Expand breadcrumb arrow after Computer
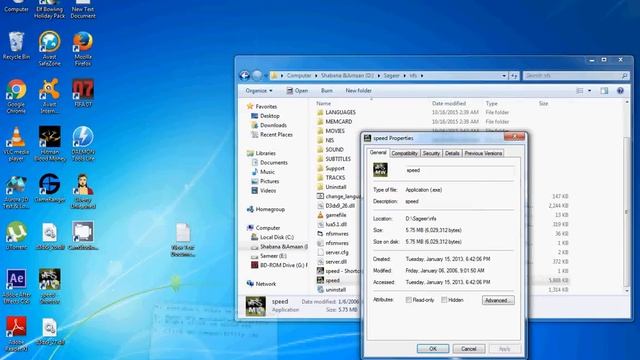Screen dimensions: 640x360 click(316, 76)
